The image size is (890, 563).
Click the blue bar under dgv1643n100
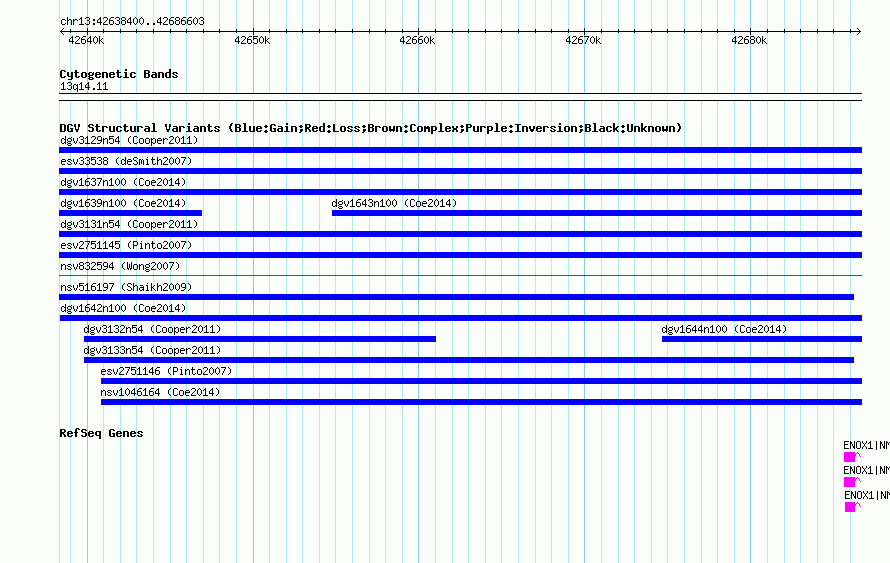tap(597, 213)
